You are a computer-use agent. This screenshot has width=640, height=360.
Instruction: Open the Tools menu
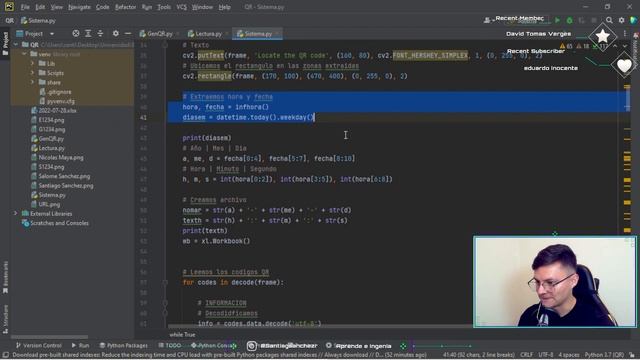[x=164, y=7]
